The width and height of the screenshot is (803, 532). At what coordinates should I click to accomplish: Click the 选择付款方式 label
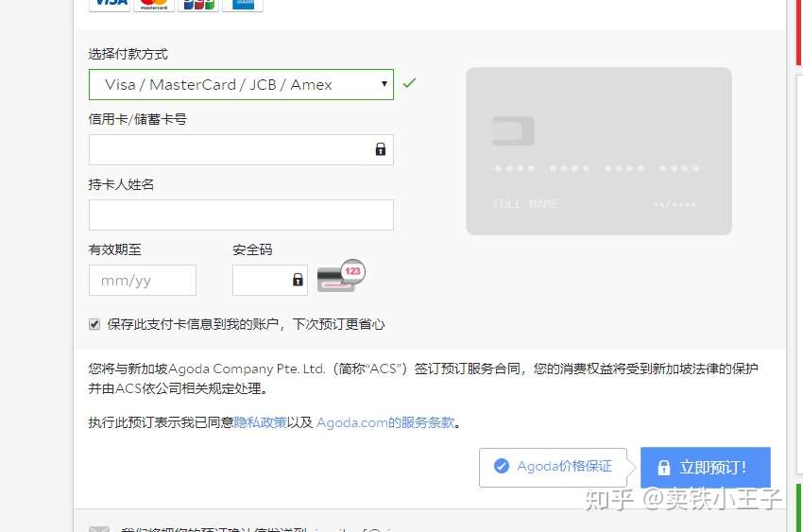pyautogui.click(x=128, y=54)
